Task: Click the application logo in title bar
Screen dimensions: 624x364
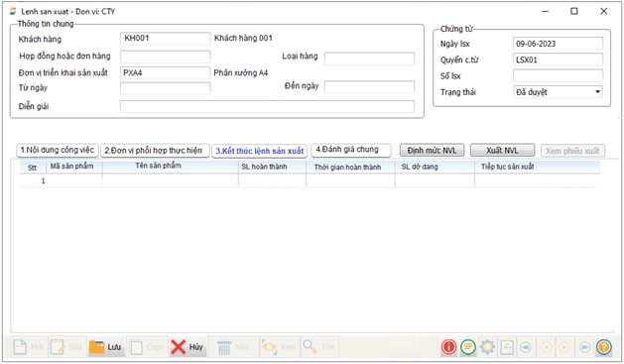Action: click(13, 11)
